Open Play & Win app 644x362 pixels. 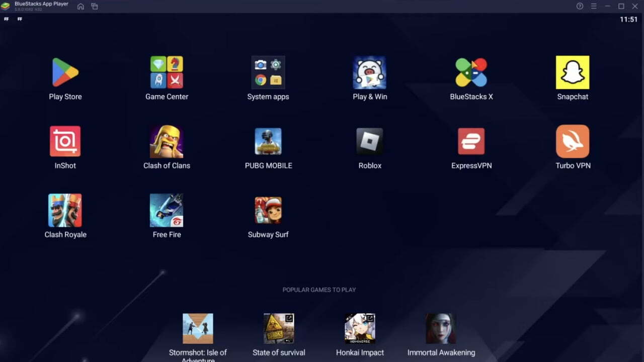click(x=370, y=72)
